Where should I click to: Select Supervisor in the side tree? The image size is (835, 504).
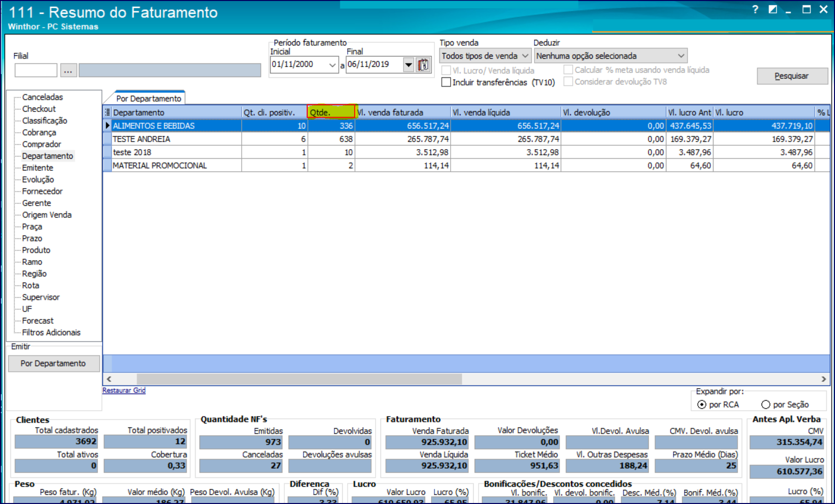(41, 297)
